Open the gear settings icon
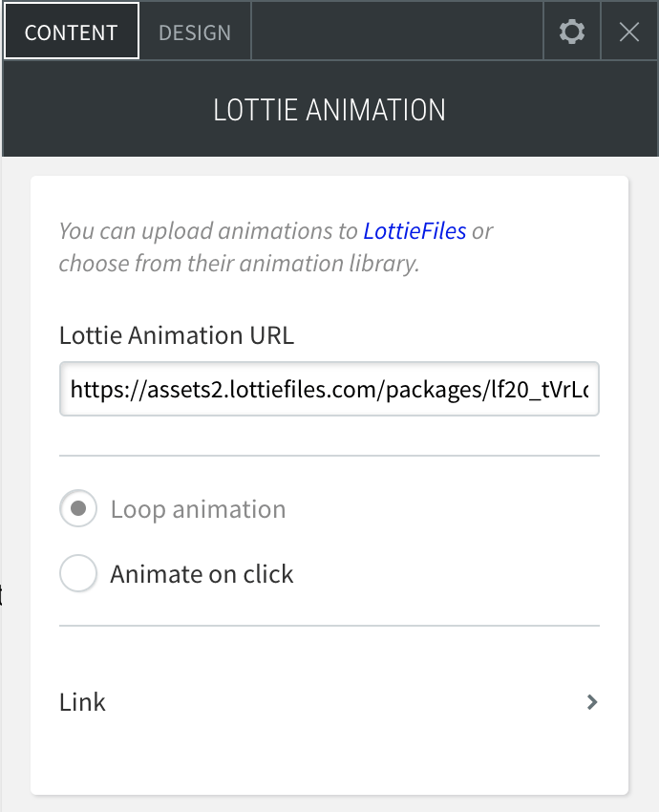 click(572, 32)
